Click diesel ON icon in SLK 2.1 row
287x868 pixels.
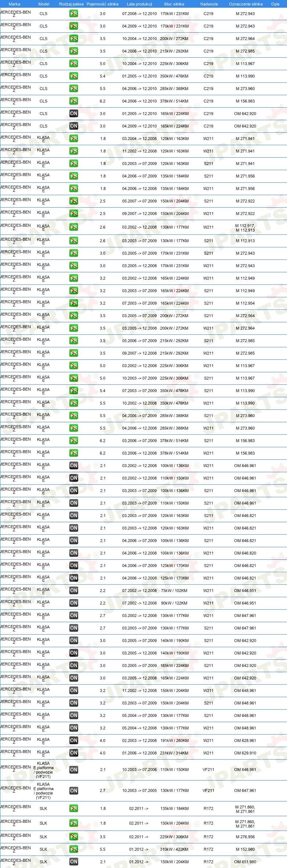[73, 862]
